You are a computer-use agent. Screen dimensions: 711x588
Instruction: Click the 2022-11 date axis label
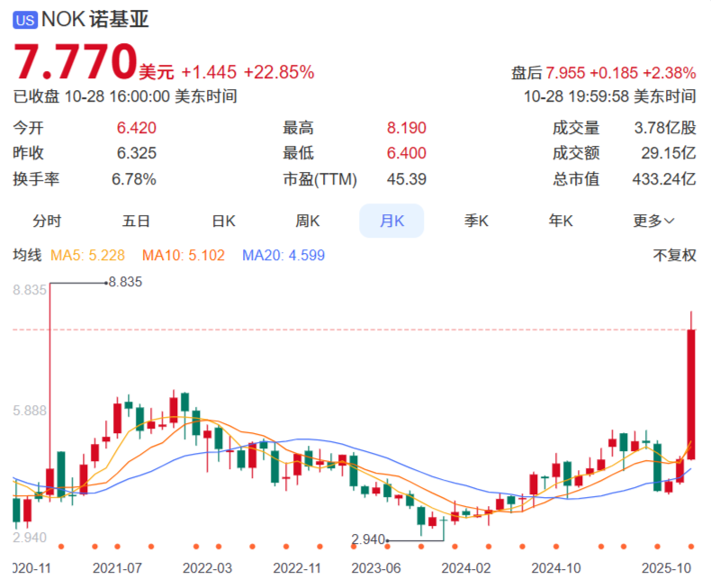click(x=297, y=568)
